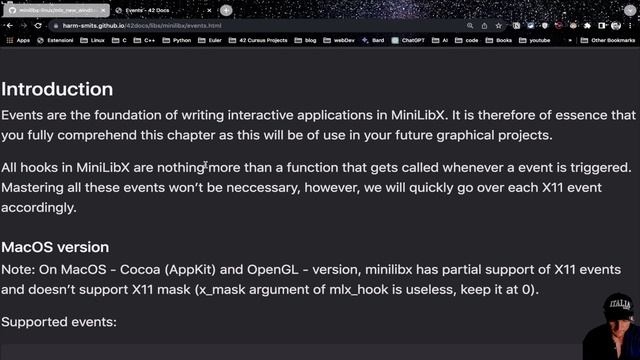Image resolution: width=640 pixels, height=360 pixels.
Task: Expand the Euler bookmarks folder
Action: 210,40
